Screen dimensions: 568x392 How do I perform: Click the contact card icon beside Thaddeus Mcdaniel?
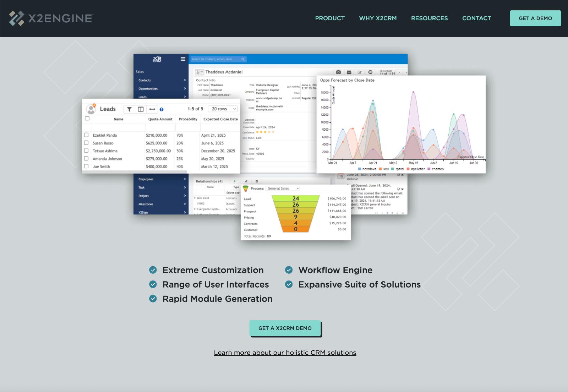199,72
